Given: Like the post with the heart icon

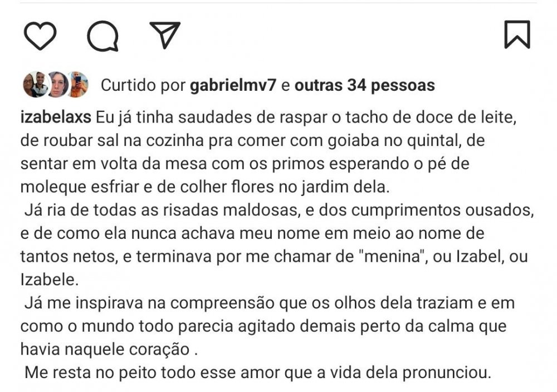Looking at the screenshot, I should pos(40,35).
